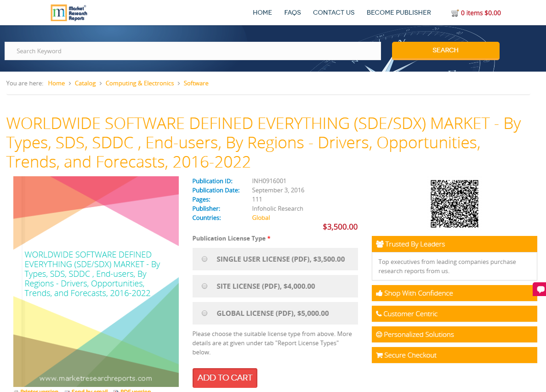Open the CONTACT US menu item
The width and height of the screenshot is (546, 392).
tap(334, 12)
